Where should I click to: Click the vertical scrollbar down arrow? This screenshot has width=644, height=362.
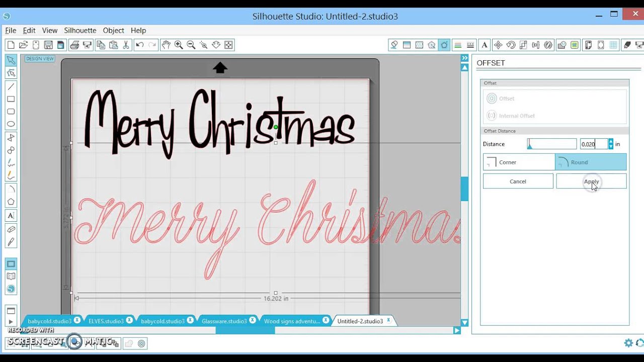click(x=465, y=322)
